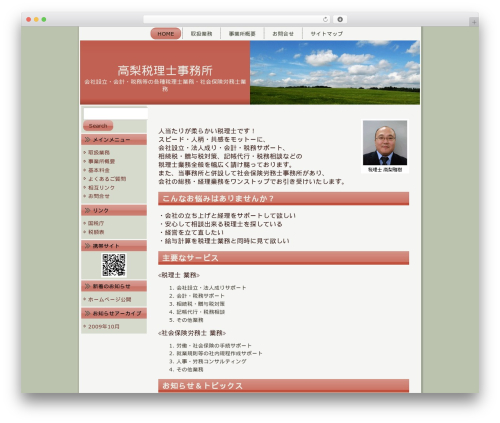Click the browser reload icon

pos(325,19)
